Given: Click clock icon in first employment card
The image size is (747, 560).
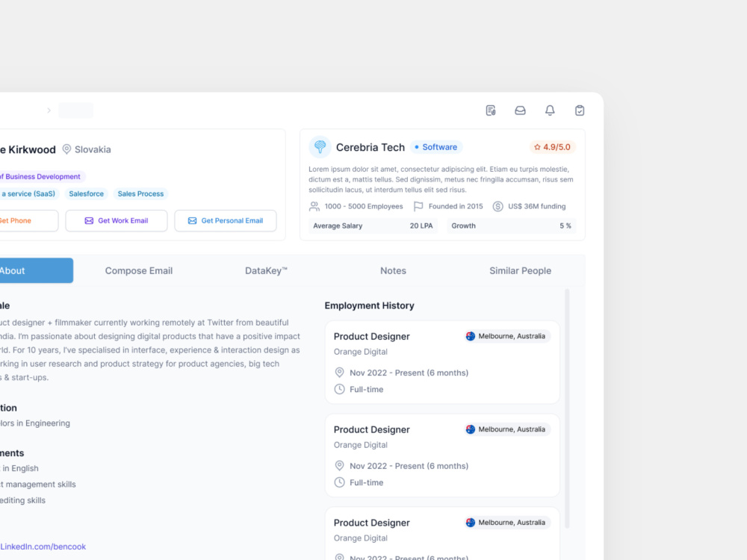Looking at the screenshot, I should pyautogui.click(x=339, y=389).
